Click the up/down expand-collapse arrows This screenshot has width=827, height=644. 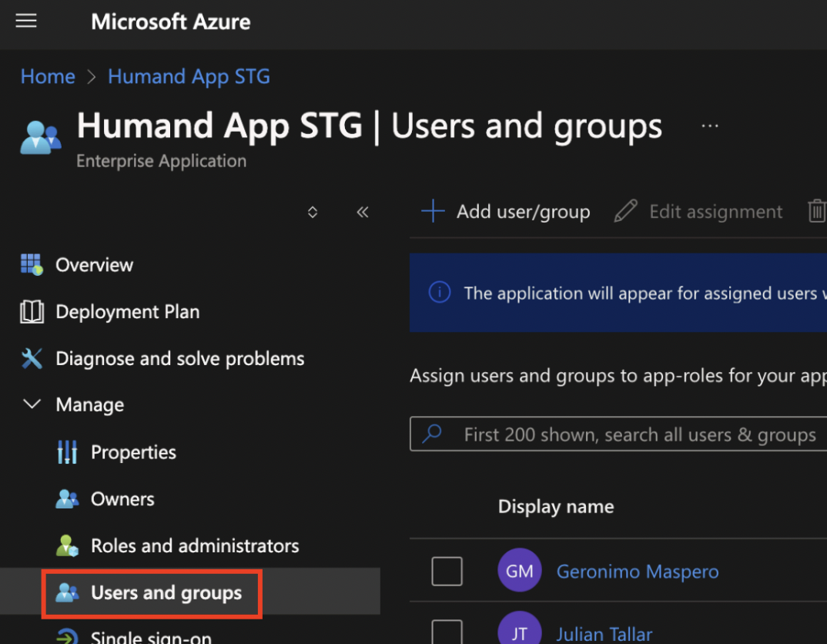click(313, 212)
